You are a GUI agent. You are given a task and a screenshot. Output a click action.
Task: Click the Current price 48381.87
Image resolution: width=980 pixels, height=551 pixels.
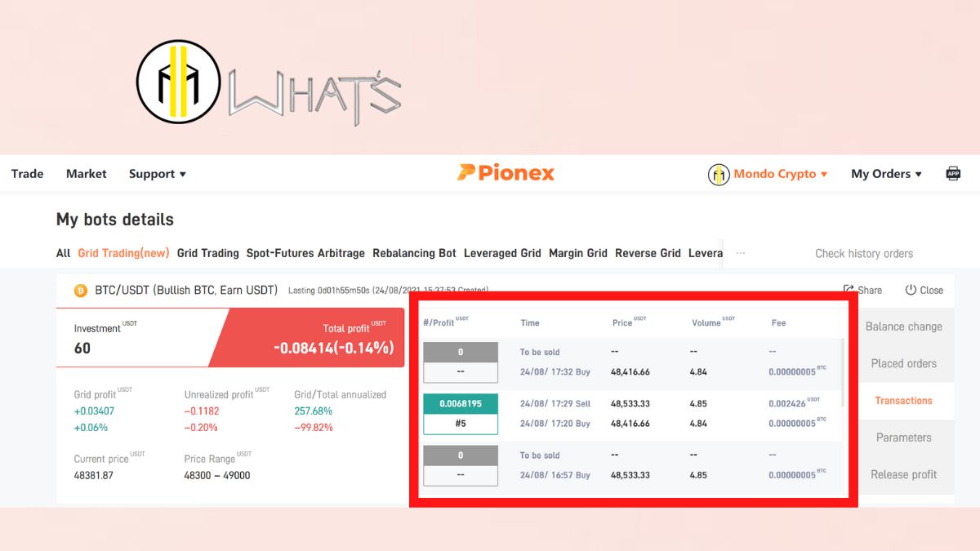coord(93,475)
